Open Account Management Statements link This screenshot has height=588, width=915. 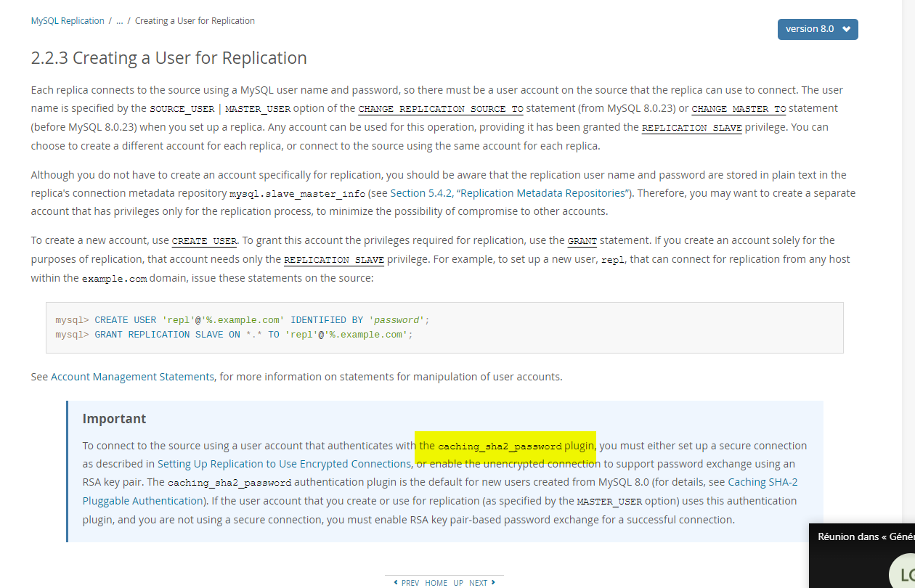132,377
